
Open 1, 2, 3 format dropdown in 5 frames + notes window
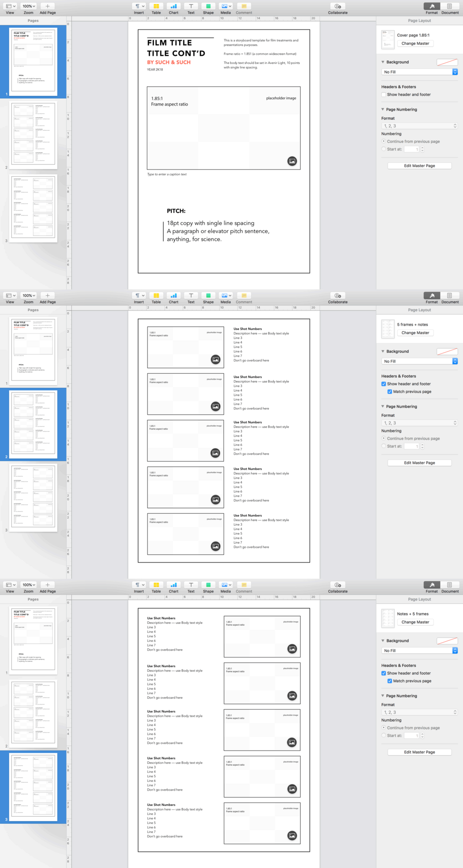pos(419,423)
